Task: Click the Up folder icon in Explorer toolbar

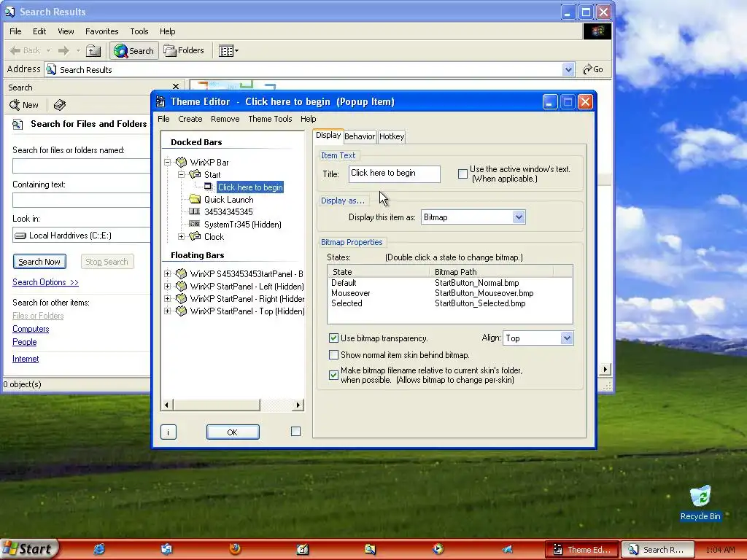Action: coord(93,50)
